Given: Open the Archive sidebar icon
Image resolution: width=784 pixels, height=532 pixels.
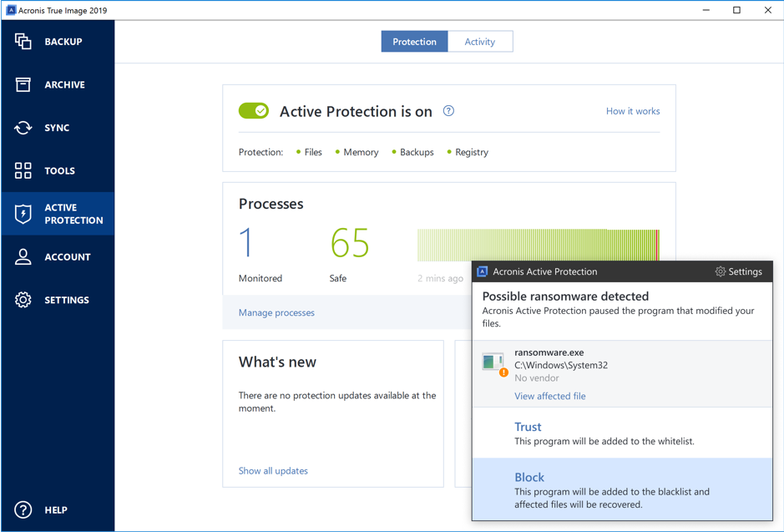Looking at the screenshot, I should (23, 84).
